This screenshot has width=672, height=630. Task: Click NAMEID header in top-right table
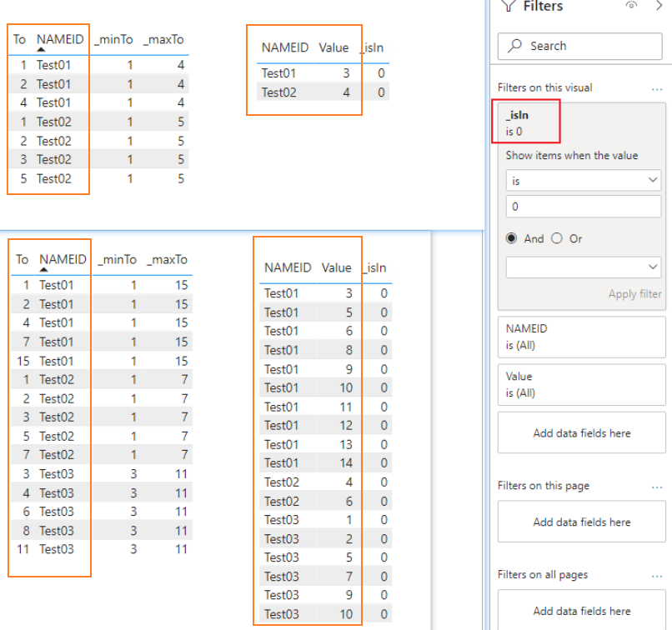[285, 47]
